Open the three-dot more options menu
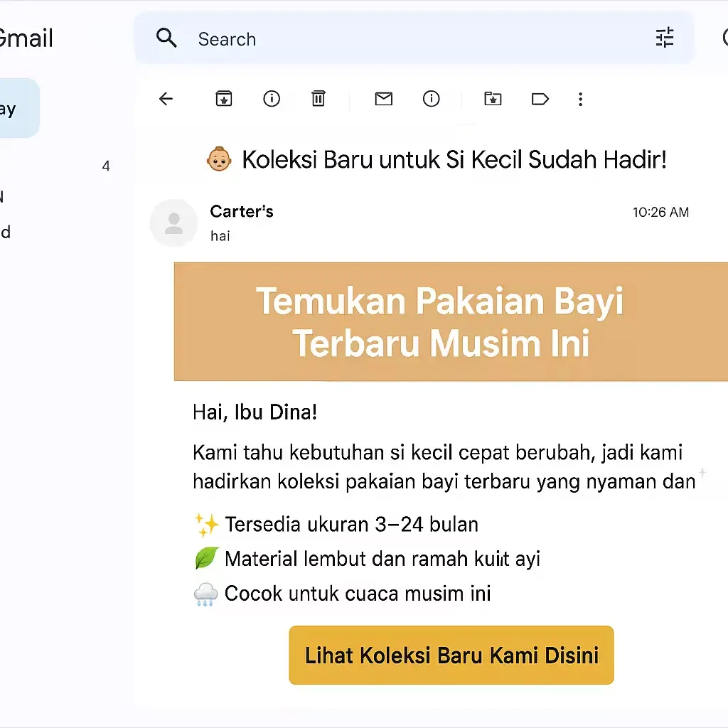 [x=580, y=100]
